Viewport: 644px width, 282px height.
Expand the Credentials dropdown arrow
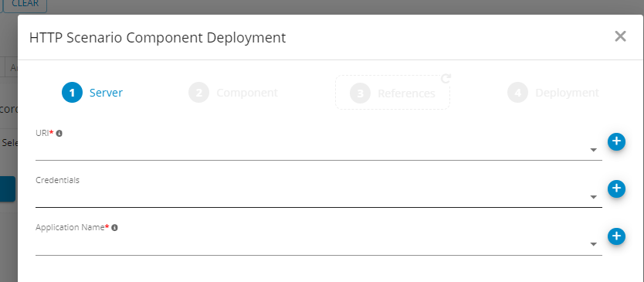point(594,197)
